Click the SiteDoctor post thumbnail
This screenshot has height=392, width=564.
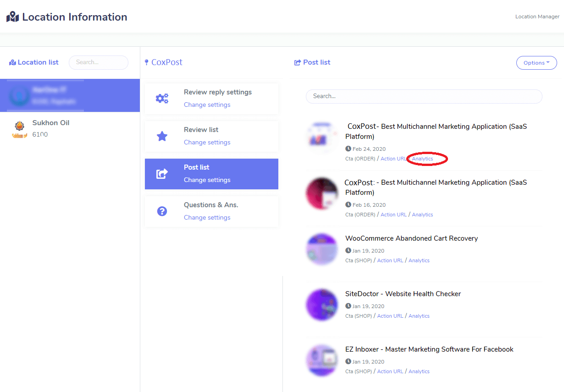tap(322, 305)
